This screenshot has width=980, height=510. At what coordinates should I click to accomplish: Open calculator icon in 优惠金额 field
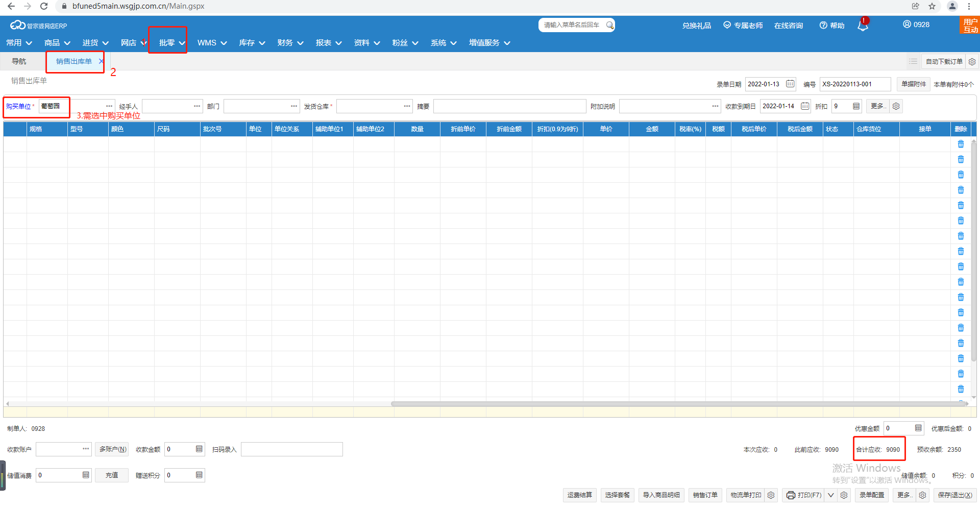coord(918,428)
